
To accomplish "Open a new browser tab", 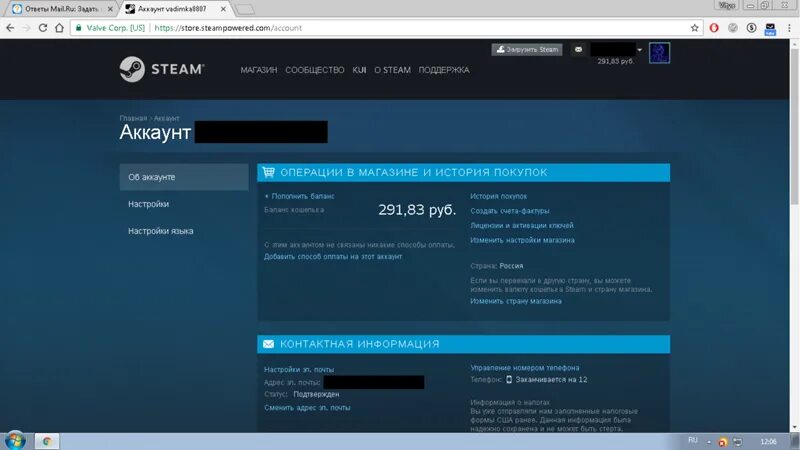I will 245,9.
